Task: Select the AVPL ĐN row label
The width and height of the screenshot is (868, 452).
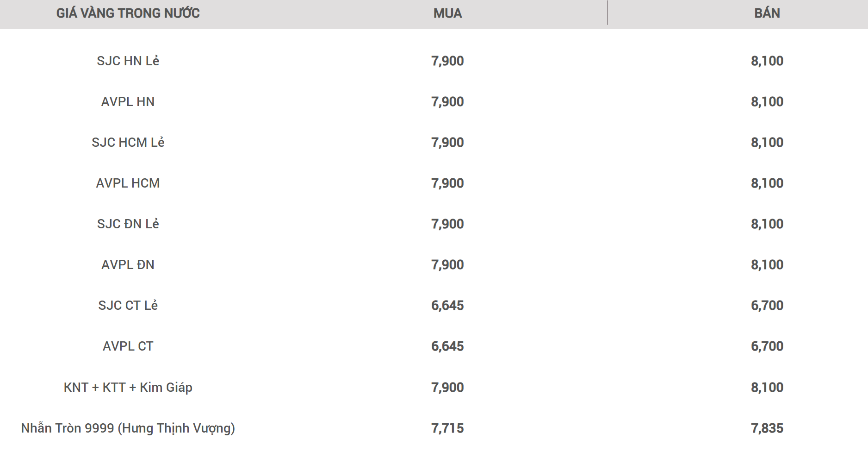Action: pos(128,264)
